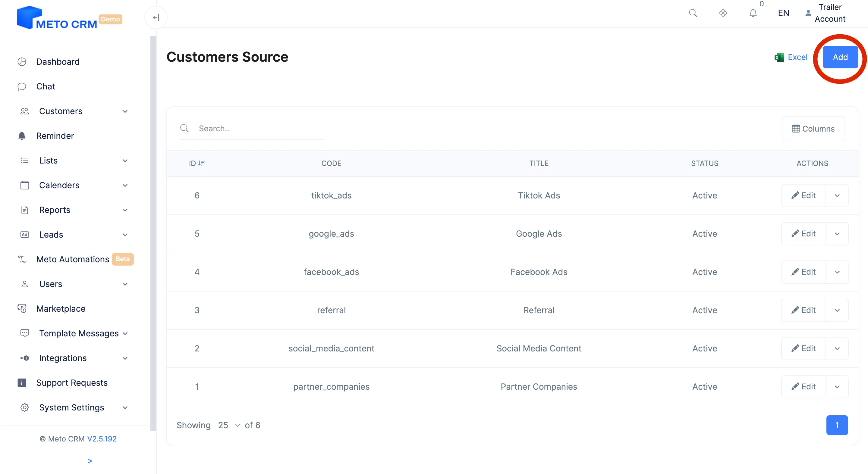The image size is (868, 474).
Task: Expand the Calenders menu chevron
Action: [x=125, y=185]
